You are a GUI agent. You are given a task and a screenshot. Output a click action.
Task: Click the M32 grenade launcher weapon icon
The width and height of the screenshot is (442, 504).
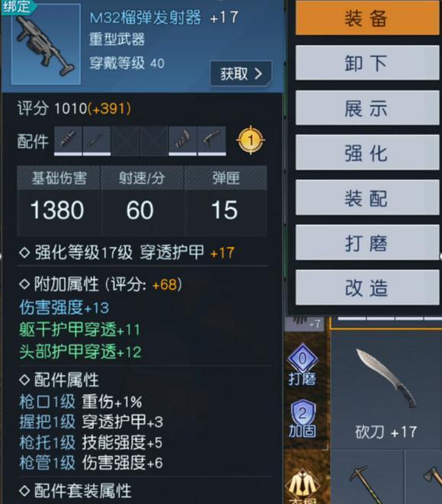point(46,44)
